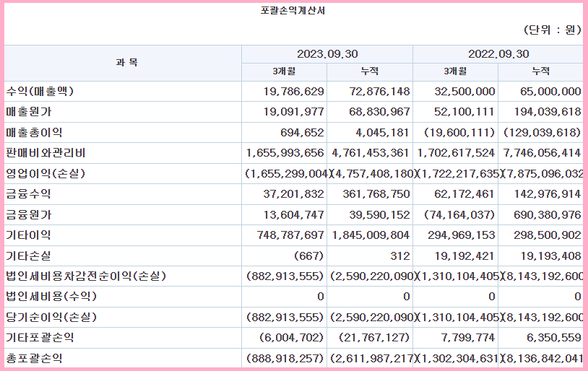Select the 2023.09.30 period header

327,54
